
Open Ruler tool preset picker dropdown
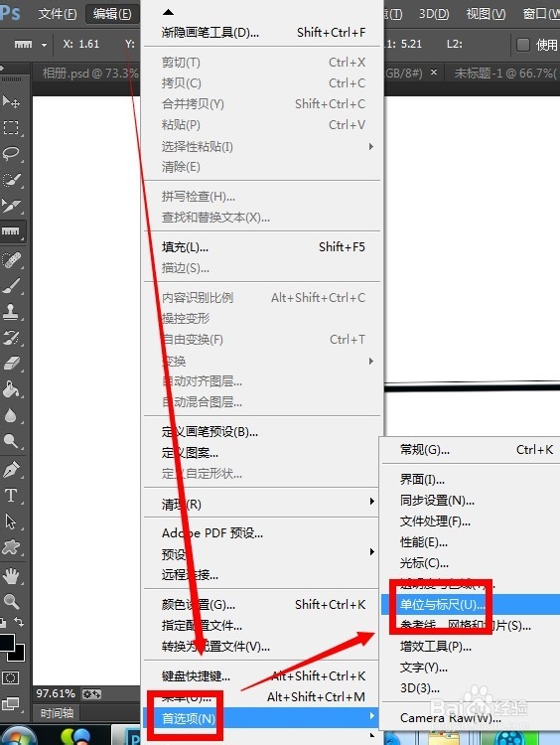44,45
